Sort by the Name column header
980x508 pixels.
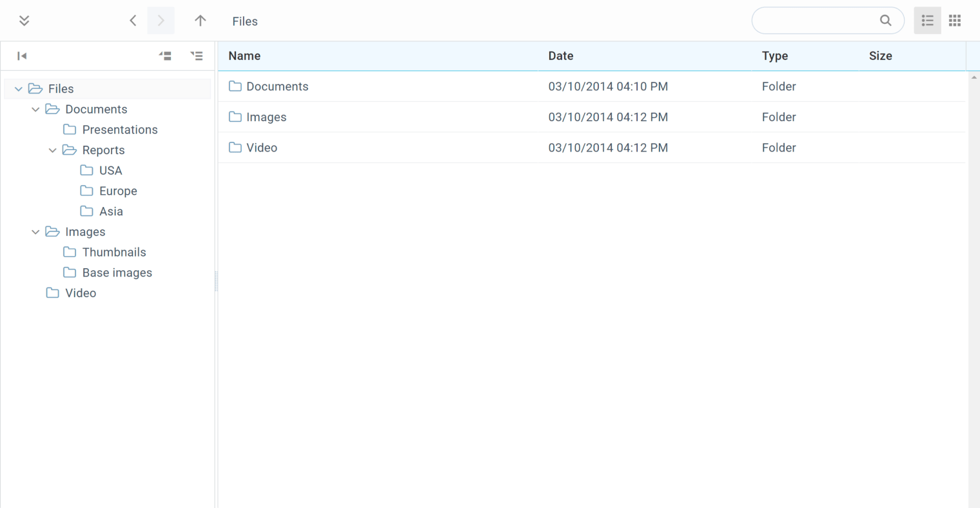click(378, 56)
